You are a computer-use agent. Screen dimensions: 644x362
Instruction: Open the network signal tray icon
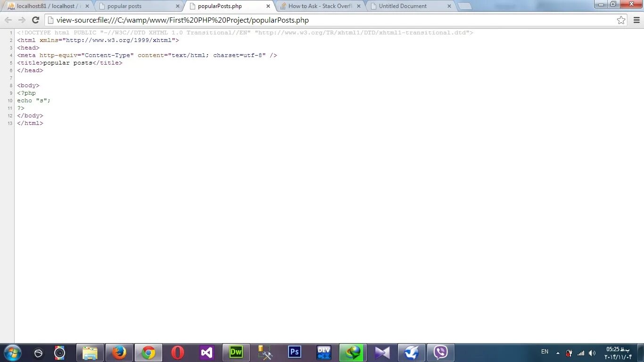tap(581, 353)
